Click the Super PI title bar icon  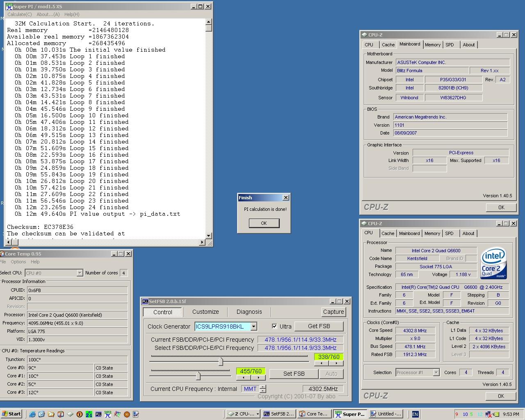click(9, 7)
